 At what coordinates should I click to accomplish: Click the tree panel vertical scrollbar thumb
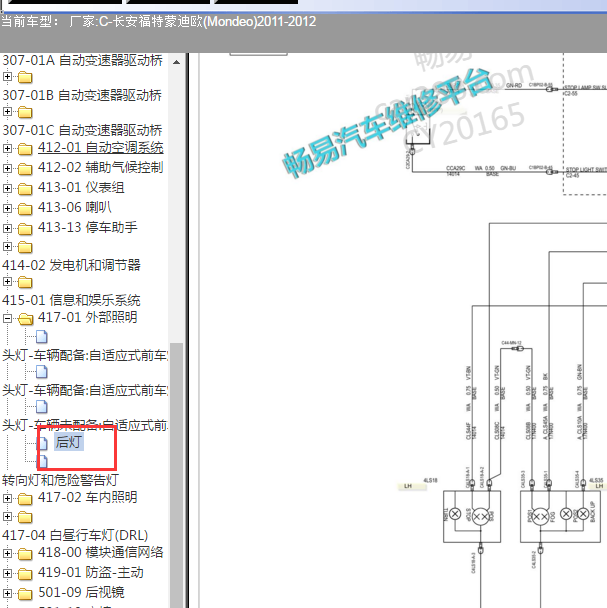tap(176, 475)
